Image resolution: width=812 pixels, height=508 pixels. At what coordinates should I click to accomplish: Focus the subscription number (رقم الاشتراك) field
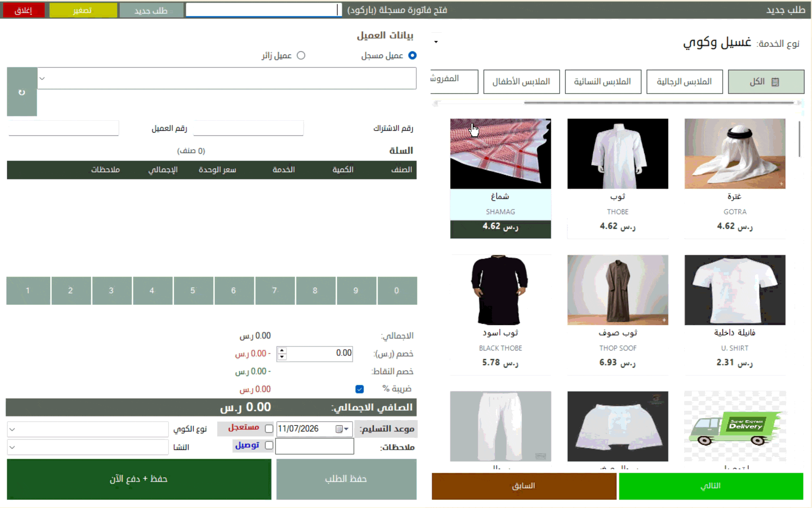click(x=248, y=128)
